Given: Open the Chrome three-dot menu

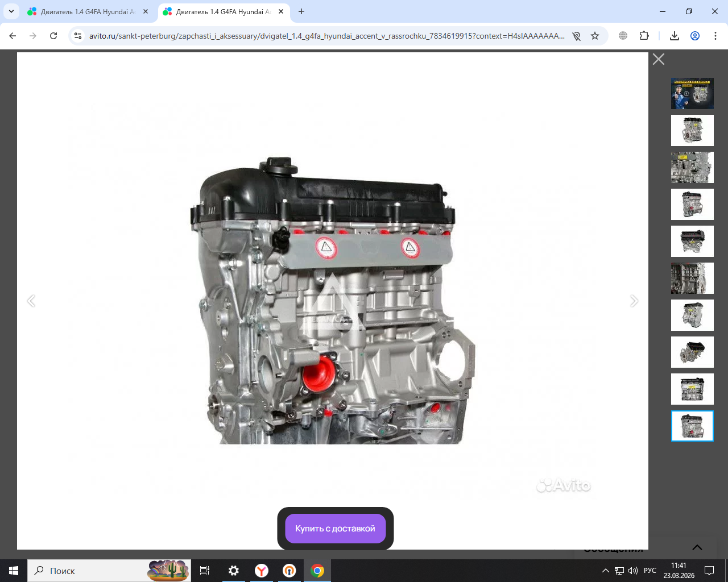Looking at the screenshot, I should 715,36.
